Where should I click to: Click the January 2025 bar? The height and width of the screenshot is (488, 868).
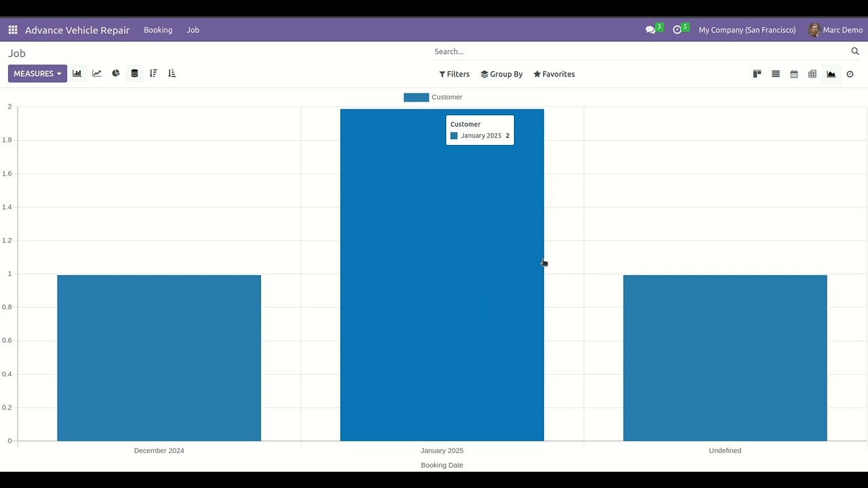(x=442, y=275)
